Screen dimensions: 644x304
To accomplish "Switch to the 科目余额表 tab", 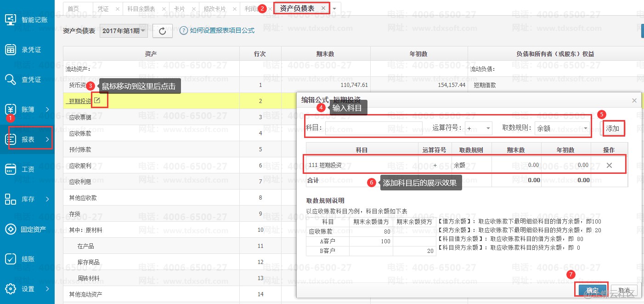I will 141,9.
